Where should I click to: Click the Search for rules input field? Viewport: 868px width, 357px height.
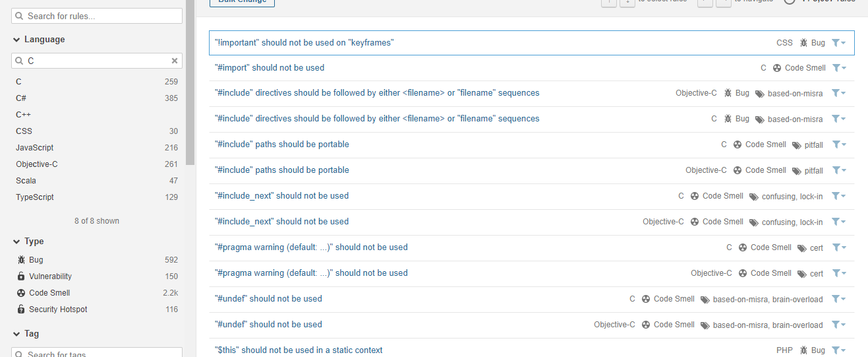97,16
